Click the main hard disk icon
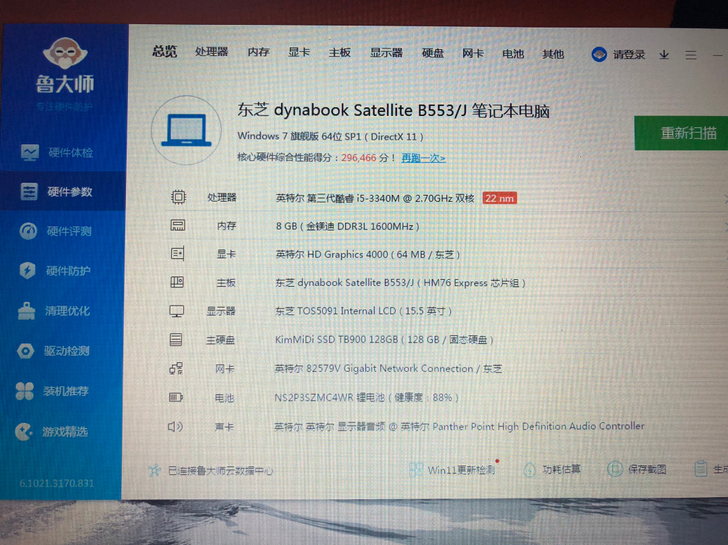Screen dimensions: 728x545 pyautogui.click(x=176, y=339)
